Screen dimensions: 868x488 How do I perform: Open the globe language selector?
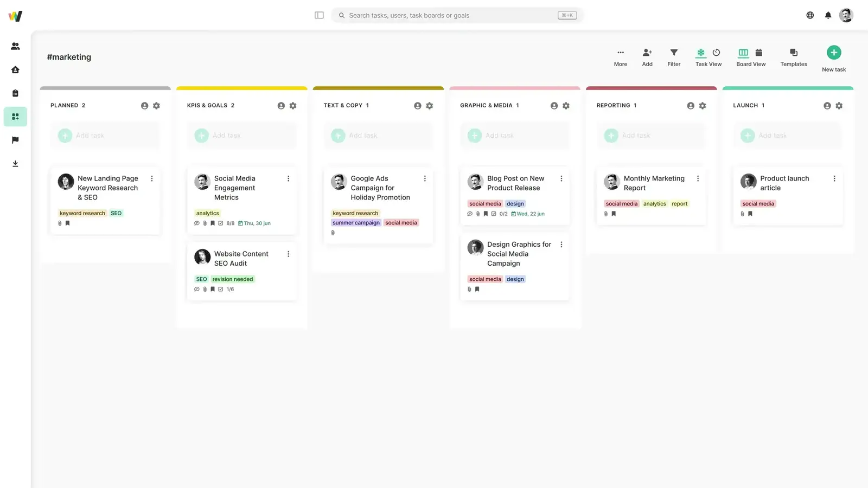click(x=810, y=15)
